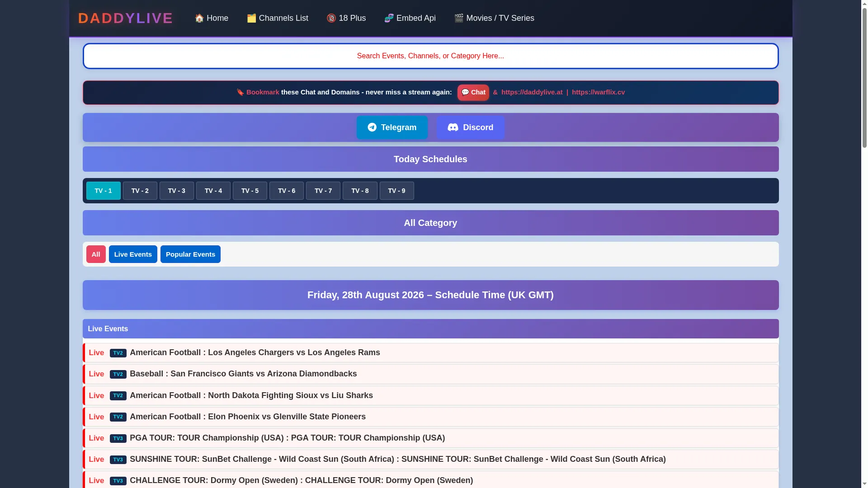The width and height of the screenshot is (868, 488).
Task: Click the DADDYLIVE logo
Action: pyautogui.click(x=125, y=18)
